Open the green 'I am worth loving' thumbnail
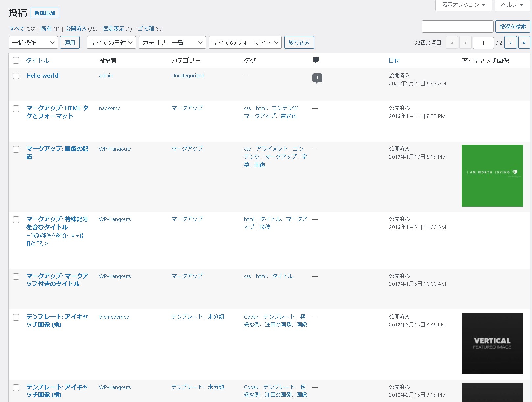The image size is (532, 402). pyautogui.click(x=492, y=176)
